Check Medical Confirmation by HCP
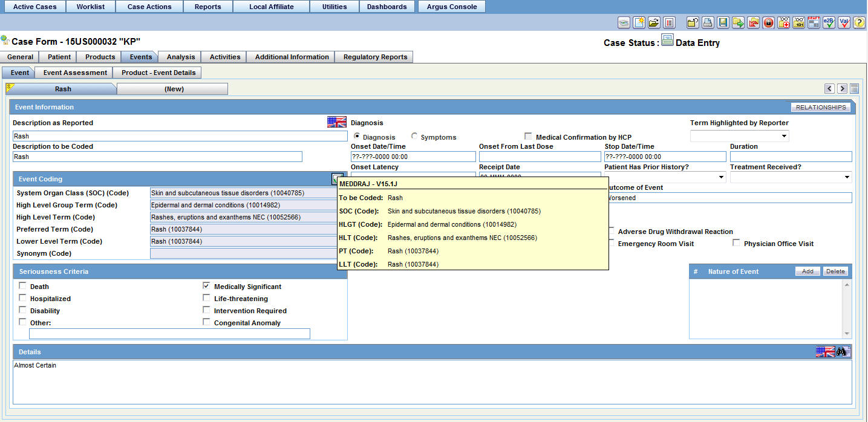 coord(529,137)
